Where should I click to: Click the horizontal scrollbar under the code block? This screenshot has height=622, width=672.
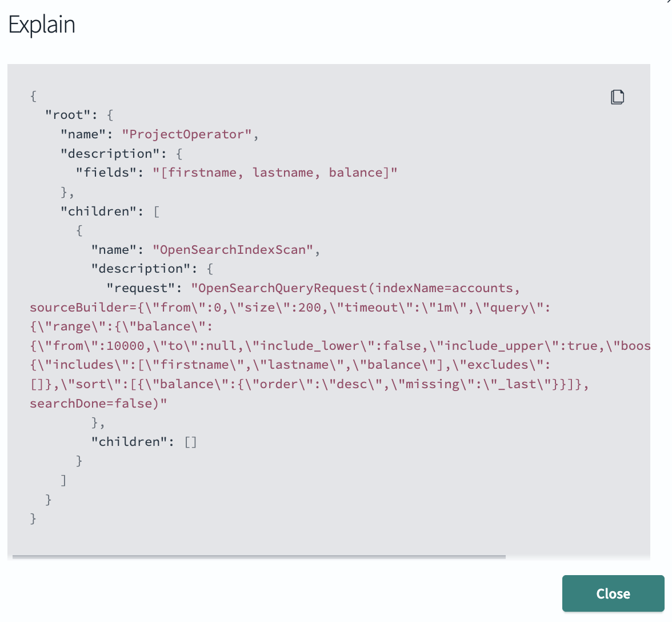pyautogui.click(x=259, y=557)
